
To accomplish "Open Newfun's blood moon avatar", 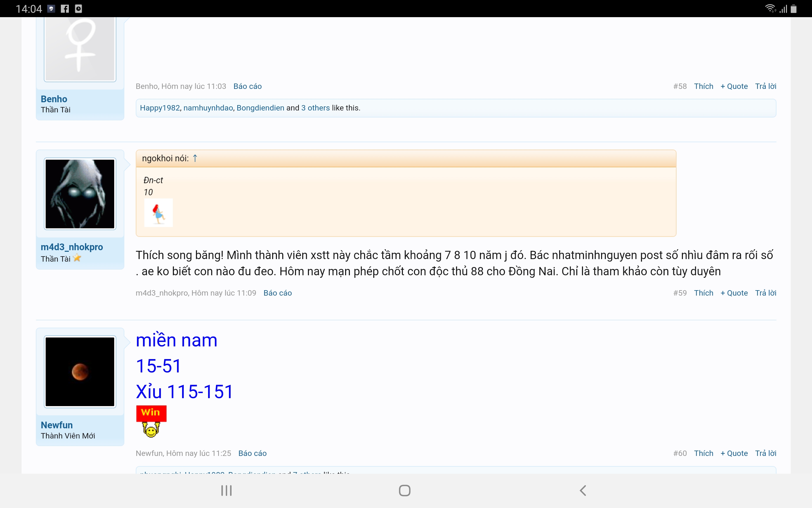I will point(80,372).
